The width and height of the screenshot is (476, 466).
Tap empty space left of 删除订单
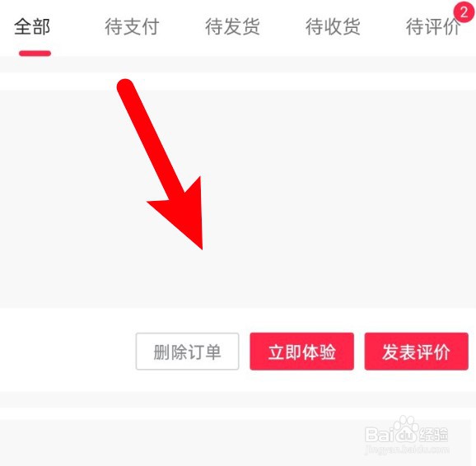coord(68,352)
